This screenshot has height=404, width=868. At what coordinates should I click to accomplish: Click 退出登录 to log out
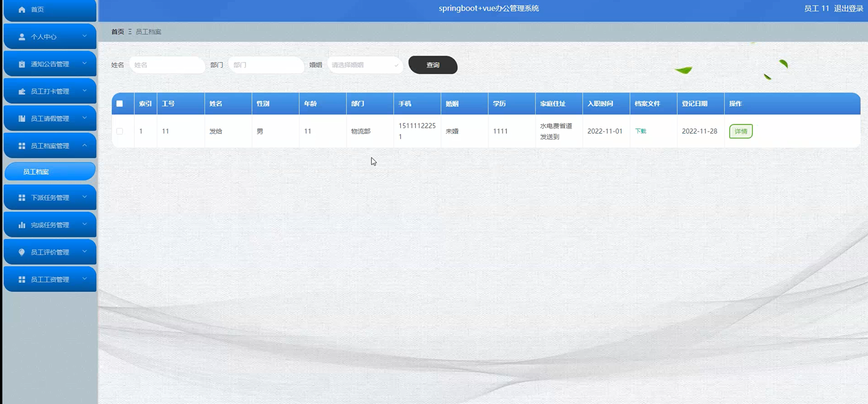click(x=848, y=8)
